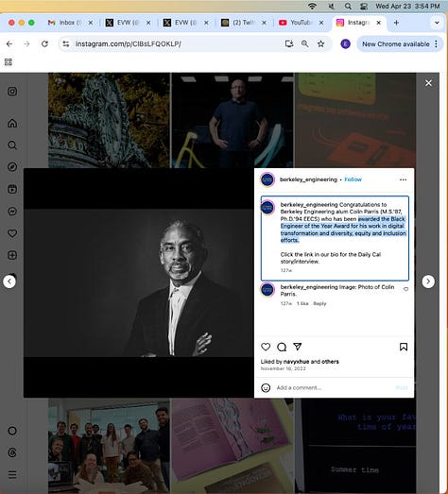Open macOS Spotlight search icon
Image resolution: width=448 pixels, height=494 pixels.
[x=348, y=6]
